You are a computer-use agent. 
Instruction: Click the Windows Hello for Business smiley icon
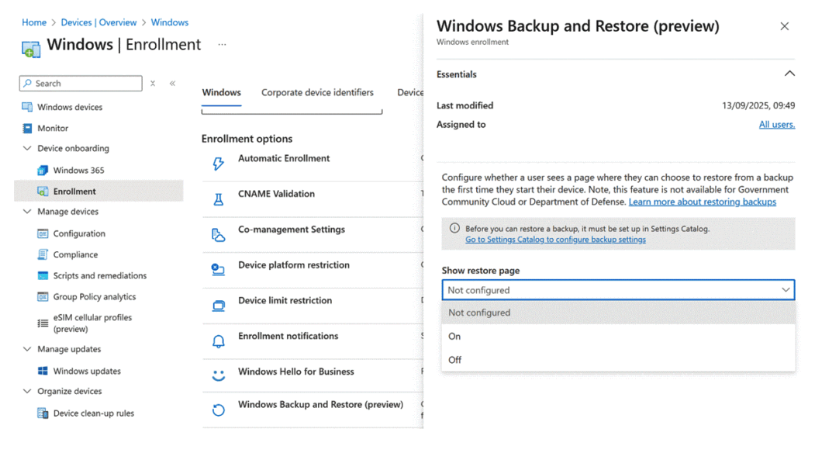218,376
